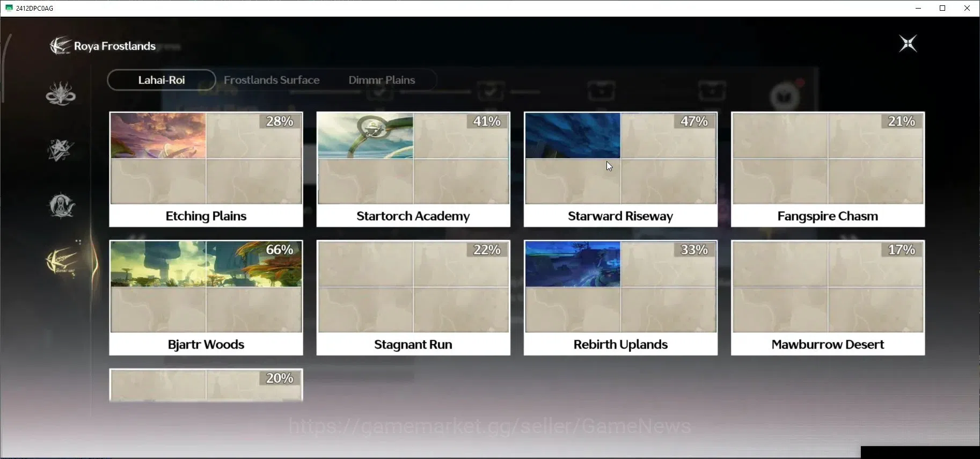Switch to the Lahai-Roi tab
Viewport: 980px width, 459px height.
pyautogui.click(x=162, y=80)
